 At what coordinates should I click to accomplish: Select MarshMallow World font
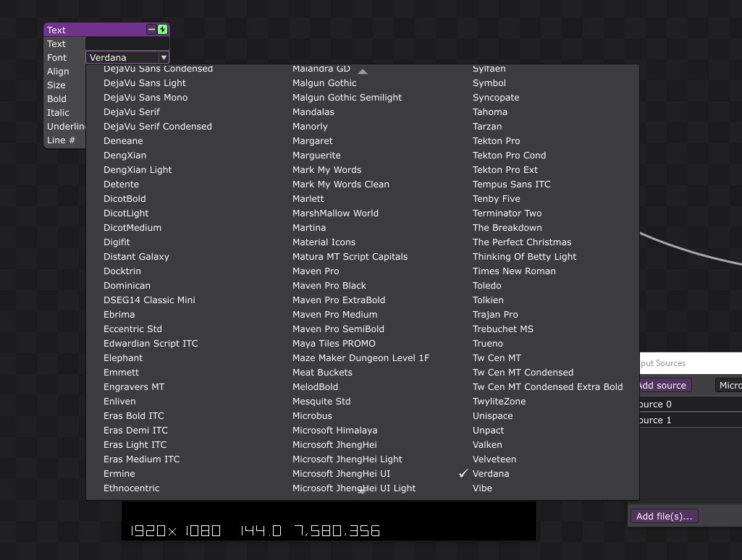pyautogui.click(x=335, y=213)
